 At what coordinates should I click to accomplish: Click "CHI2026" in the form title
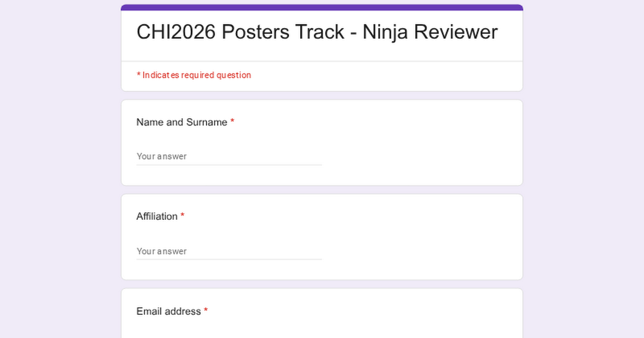pos(176,32)
